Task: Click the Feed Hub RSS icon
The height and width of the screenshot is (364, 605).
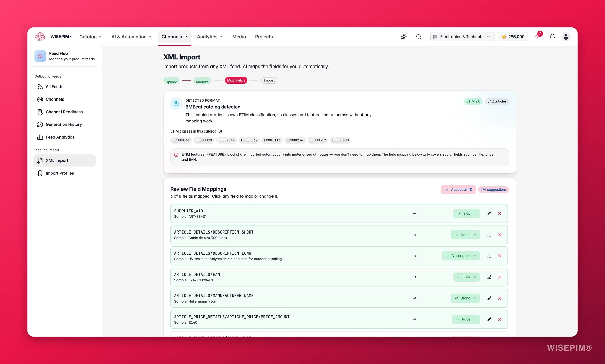Action: click(40, 56)
